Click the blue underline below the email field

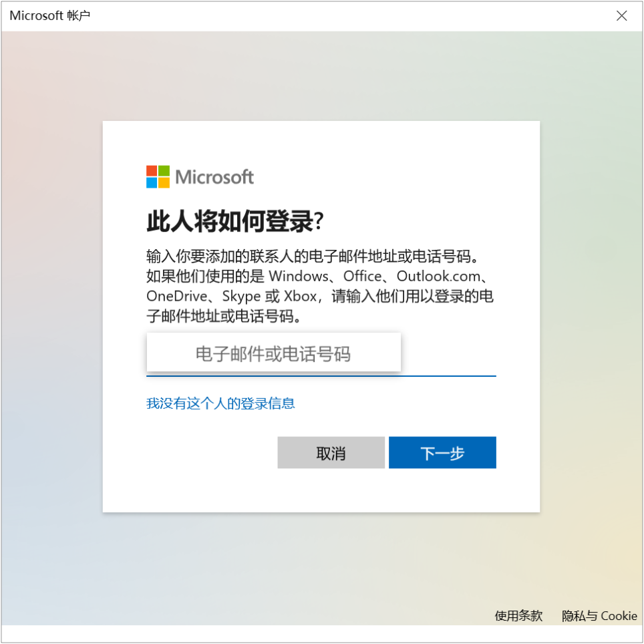[321, 376]
